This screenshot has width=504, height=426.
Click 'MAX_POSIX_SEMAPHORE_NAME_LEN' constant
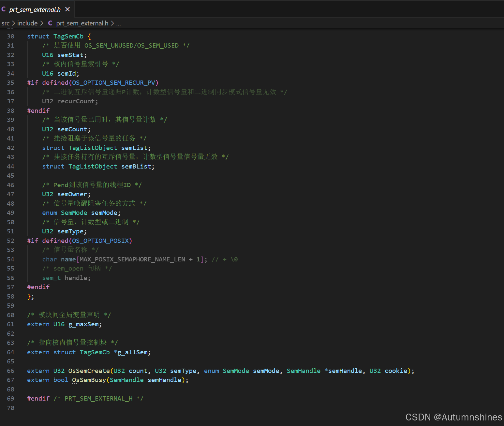click(x=132, y=259)
